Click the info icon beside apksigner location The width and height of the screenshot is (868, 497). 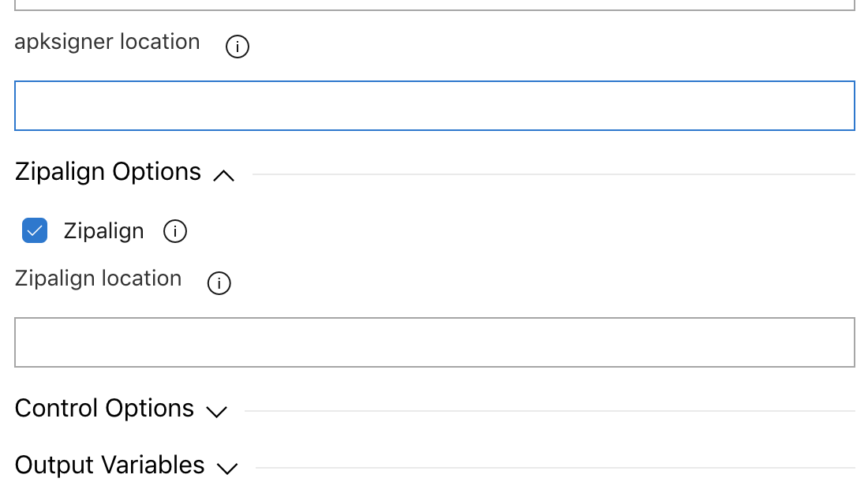pos(238,47)
